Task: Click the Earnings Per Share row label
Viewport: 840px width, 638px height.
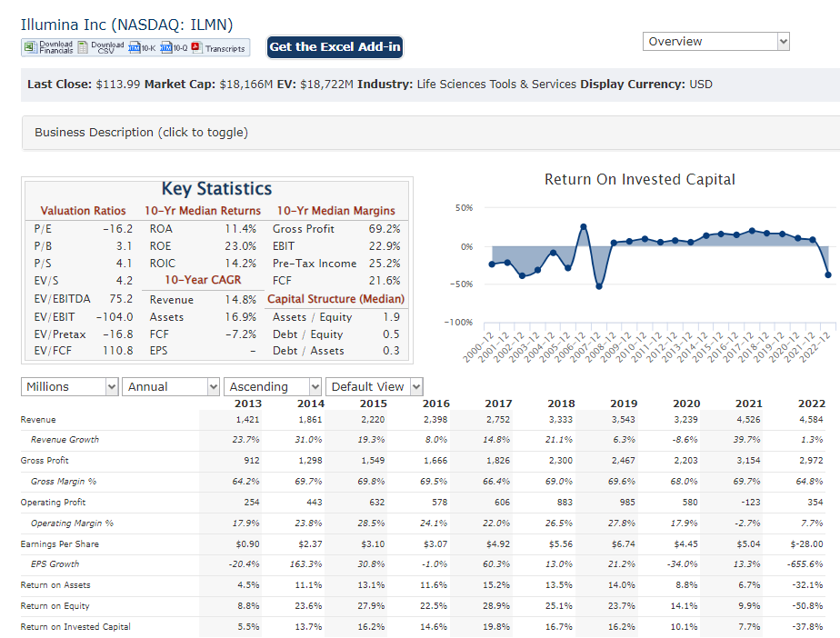Action: (59, 544)
